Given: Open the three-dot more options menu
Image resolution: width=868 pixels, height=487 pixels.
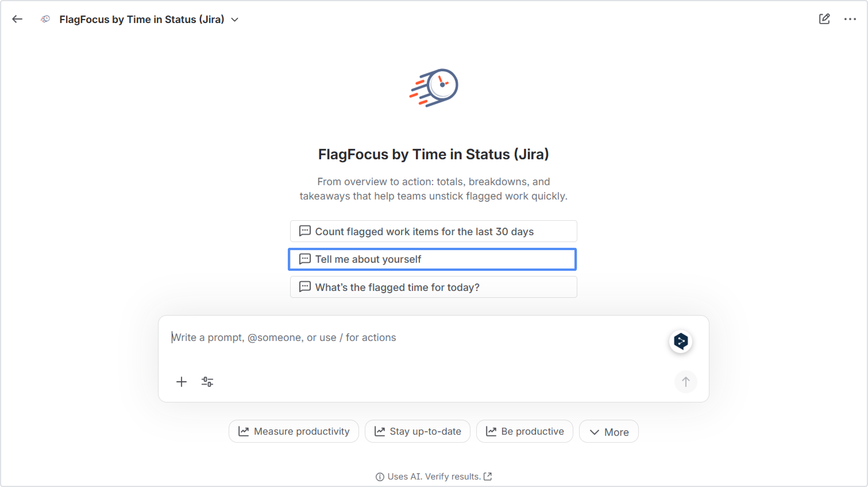Looking at the screenshot, I should coord(850,19).
